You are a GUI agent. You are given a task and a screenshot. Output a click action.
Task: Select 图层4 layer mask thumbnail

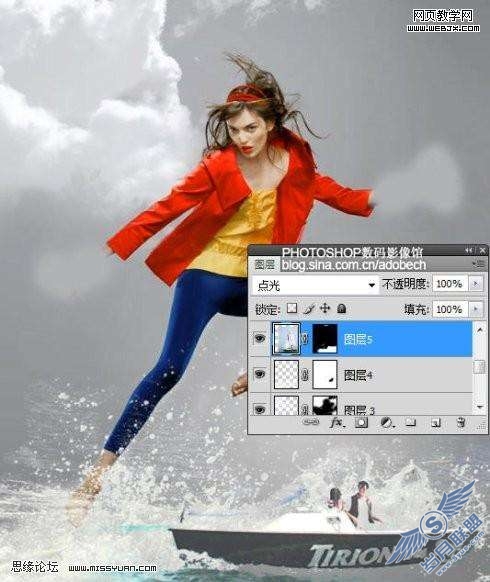pos(325,374)
